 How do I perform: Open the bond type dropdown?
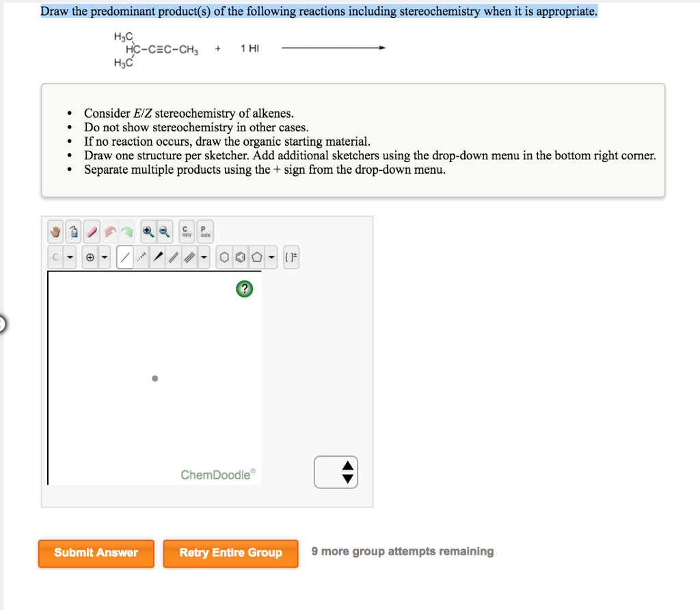(x=204, y=257)
